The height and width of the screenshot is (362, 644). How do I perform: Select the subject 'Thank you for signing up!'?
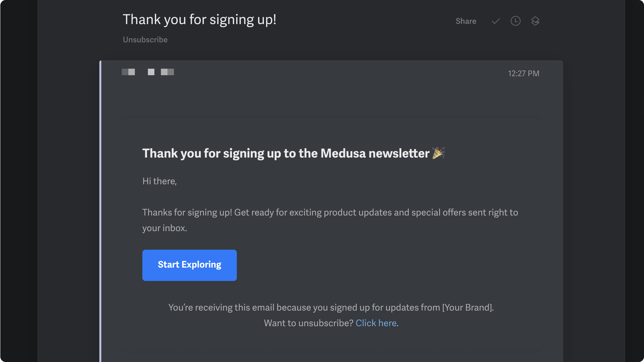(x=199, y=20)
